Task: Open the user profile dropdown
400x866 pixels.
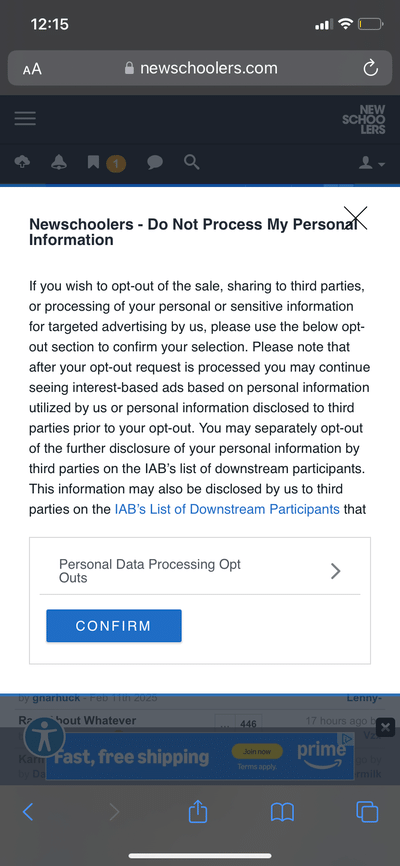Action: 372,163
